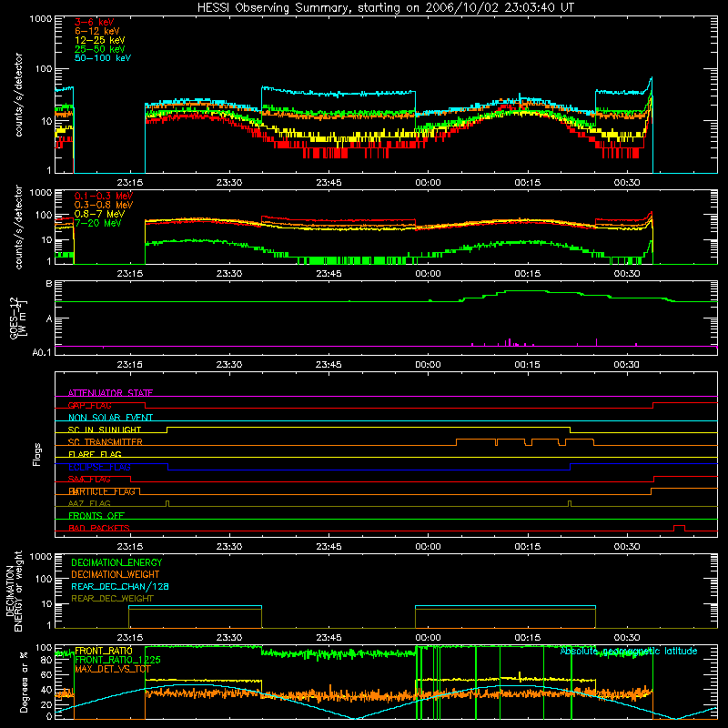Viewport: 728px width, 728px height.
Task: Select the DECIMATION_ENERGY legend label
Action: point(116,562)
